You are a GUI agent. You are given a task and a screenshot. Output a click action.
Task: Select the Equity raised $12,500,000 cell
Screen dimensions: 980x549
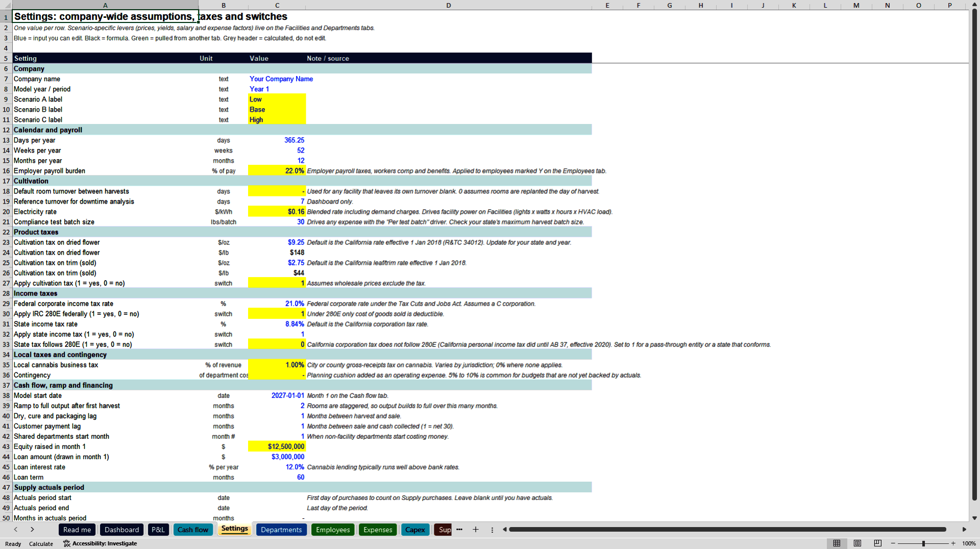277,446
